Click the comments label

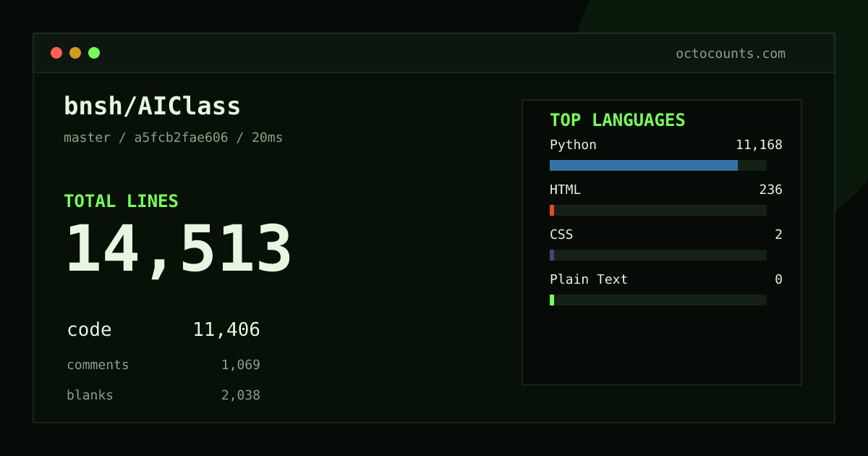[98, 365]
